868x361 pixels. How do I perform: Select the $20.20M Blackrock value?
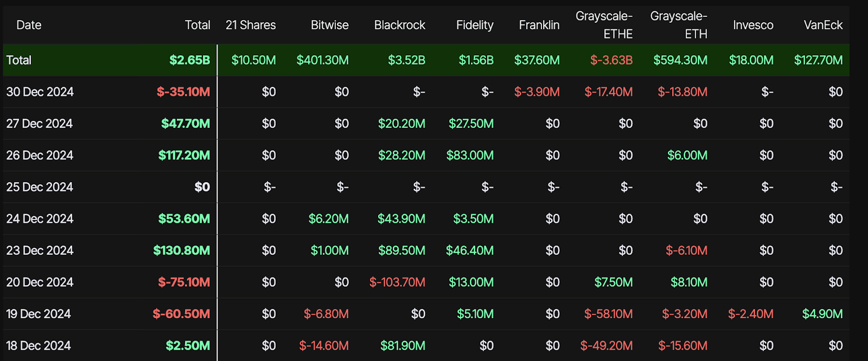pyautogui.click(x=402, y=124)
